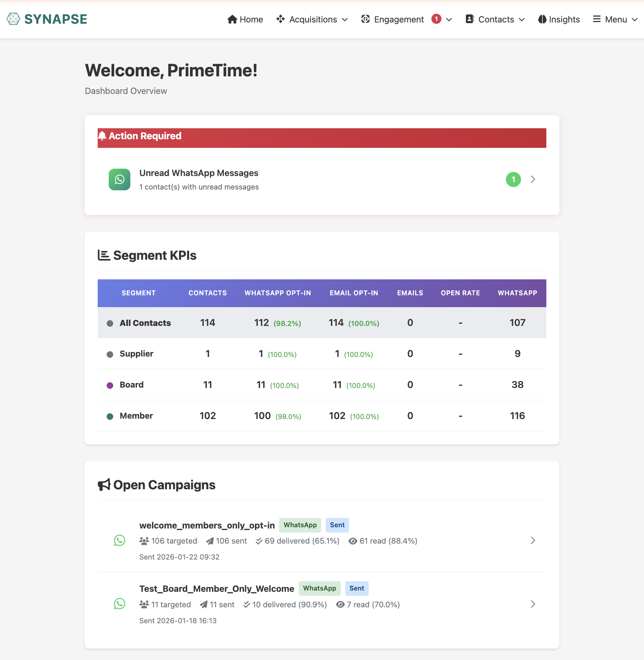Open the Insights nav item
The image size is (644, 660).
tap(559, 19)
